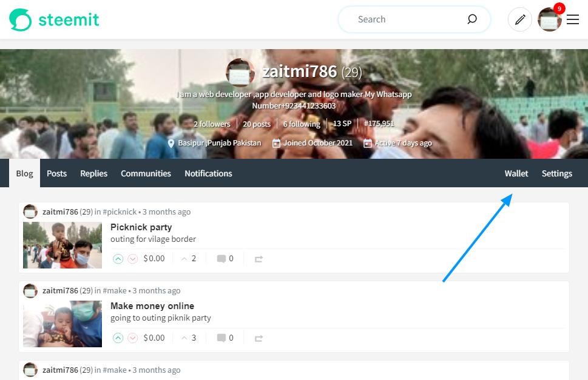Open the user avatar in header
The width and height of the screenshot is (588, 380).
[x=549, y=19]
